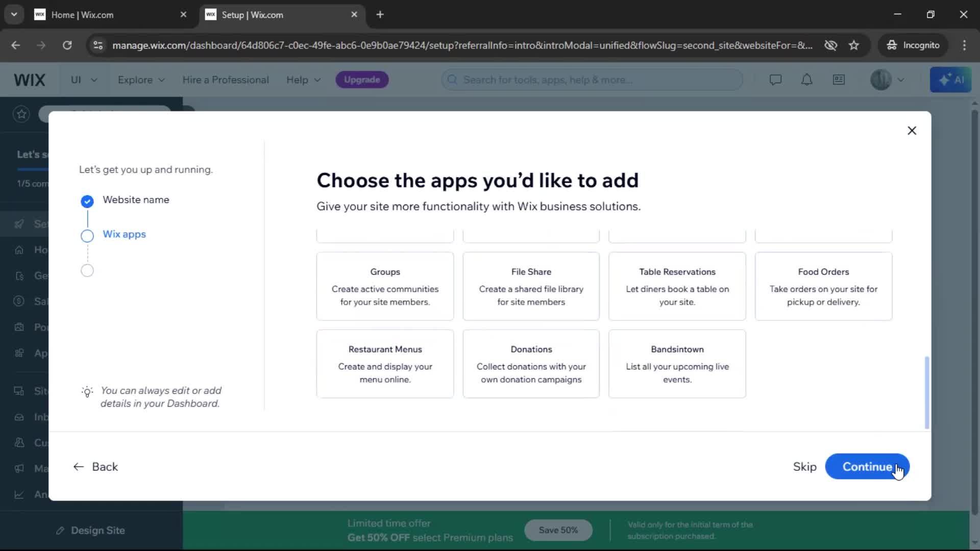This screenshot has height=551, width=980.
Task: Open the AI assistant button
Action: 950,80
